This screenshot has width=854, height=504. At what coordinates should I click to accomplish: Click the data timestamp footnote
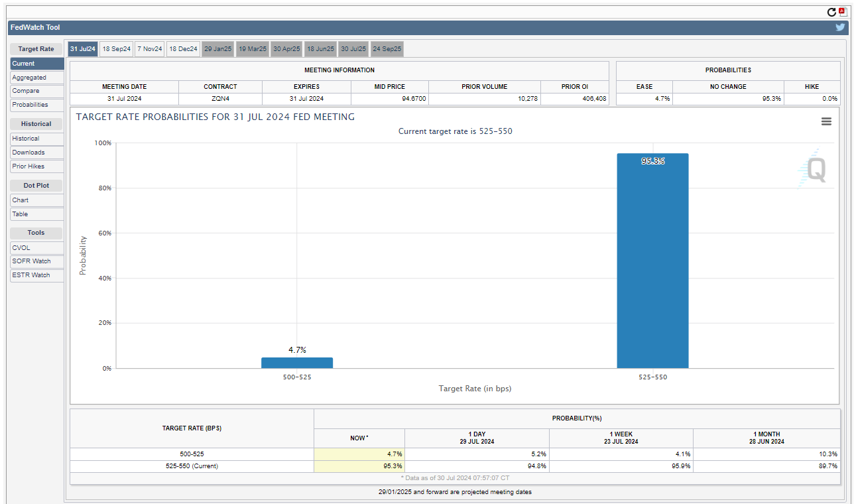pyautogui.click(x=455, y=477)
